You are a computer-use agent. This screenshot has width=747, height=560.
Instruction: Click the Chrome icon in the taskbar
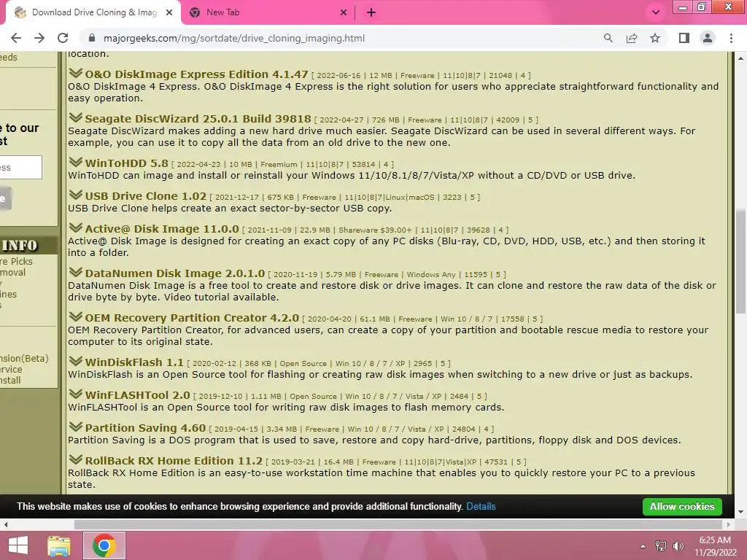tap(104, 545)
